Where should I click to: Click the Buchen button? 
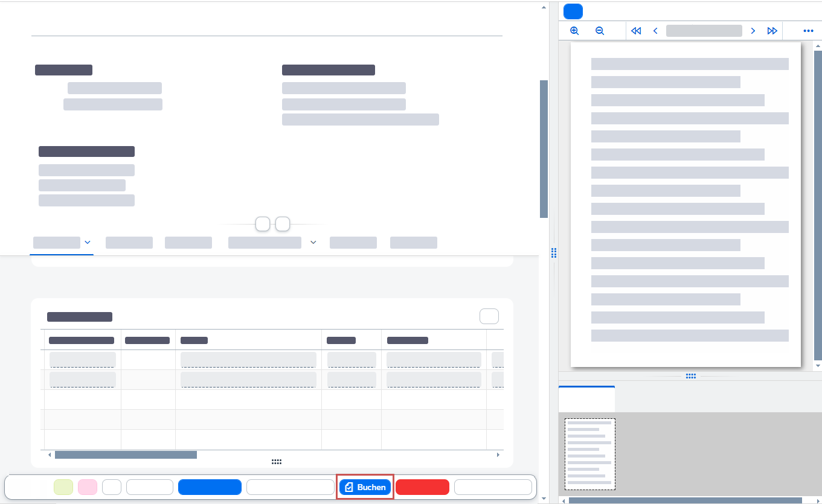coord(365,487)
